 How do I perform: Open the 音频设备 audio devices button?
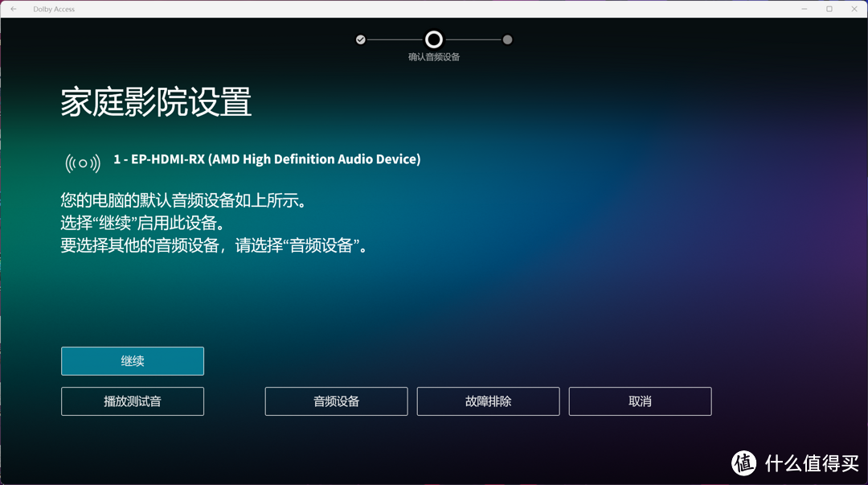pos(336,401)
